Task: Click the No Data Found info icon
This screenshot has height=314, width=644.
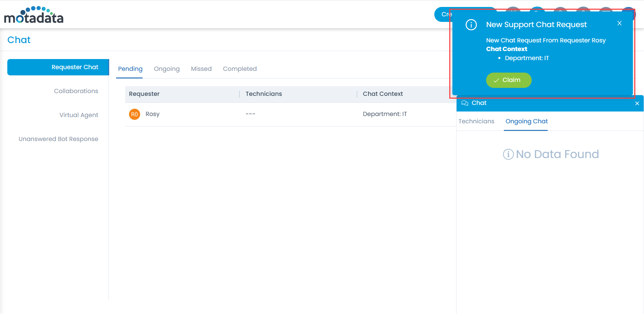Action: [x=508, y=154]
